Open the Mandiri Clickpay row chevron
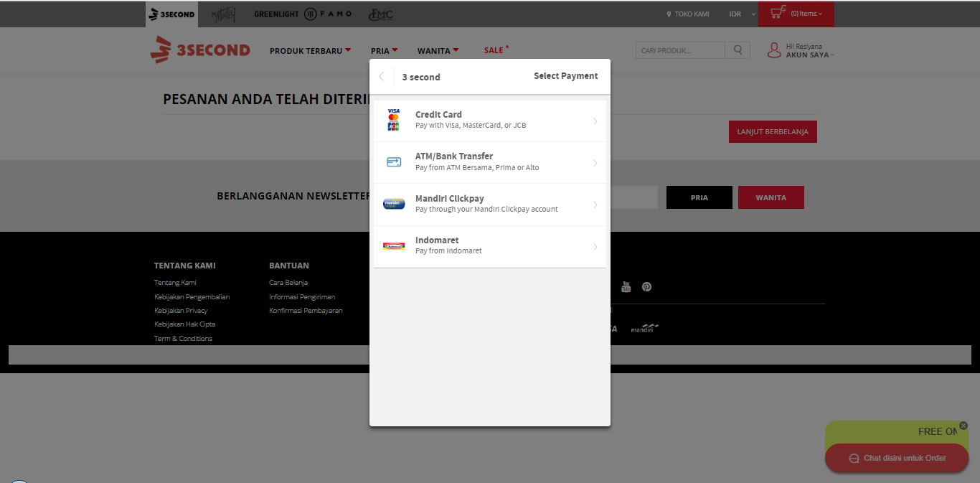 [595, 205]
